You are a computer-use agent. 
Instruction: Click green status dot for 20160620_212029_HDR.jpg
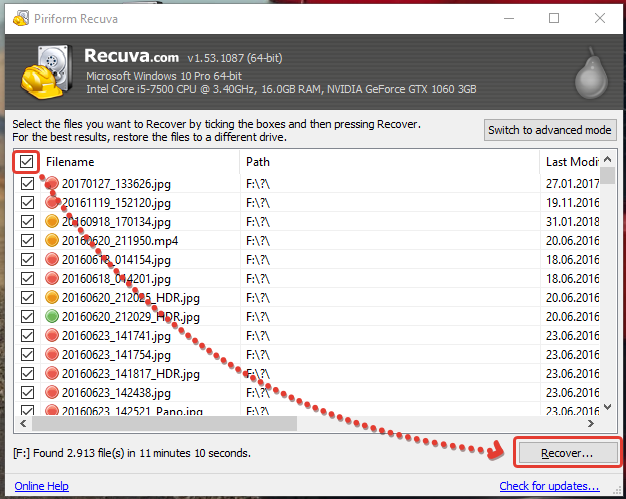click(x=53, y=316)
